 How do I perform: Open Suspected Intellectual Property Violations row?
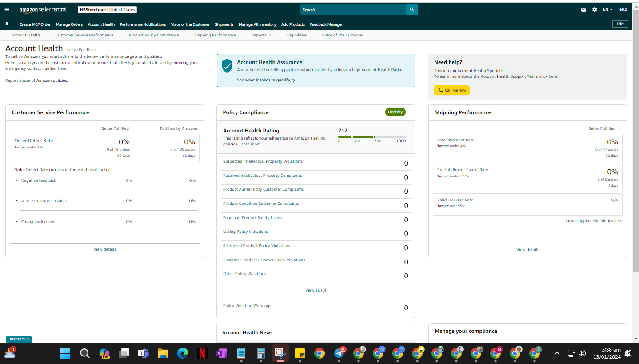(316, 163)
